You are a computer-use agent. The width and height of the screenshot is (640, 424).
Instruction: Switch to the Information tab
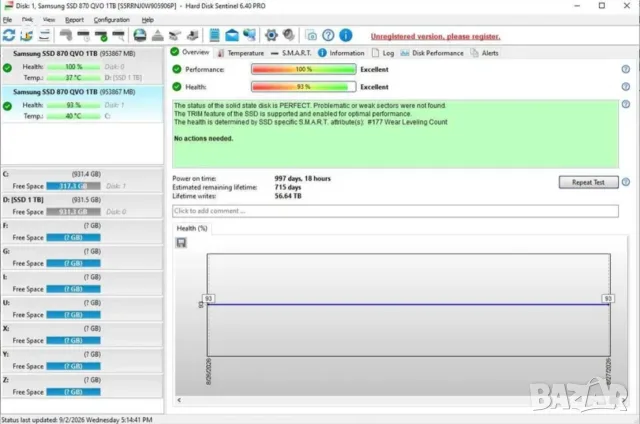(x=341, y=53)
